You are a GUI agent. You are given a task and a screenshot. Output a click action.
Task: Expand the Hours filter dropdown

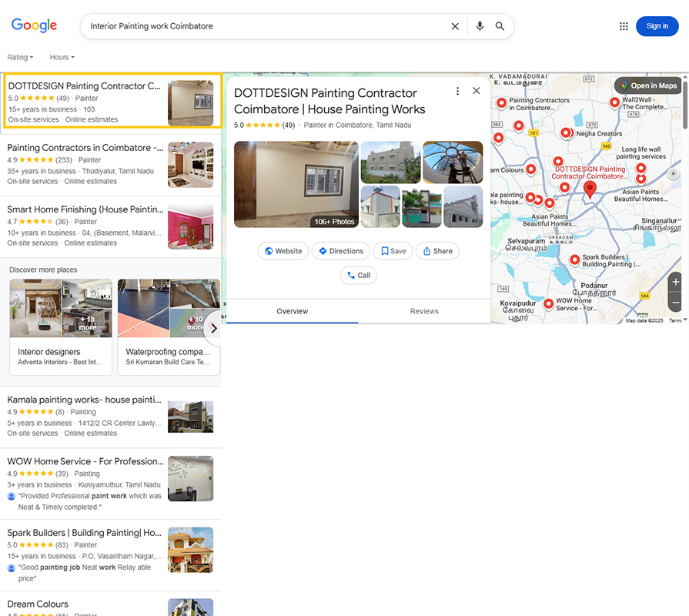click(62, 58)
